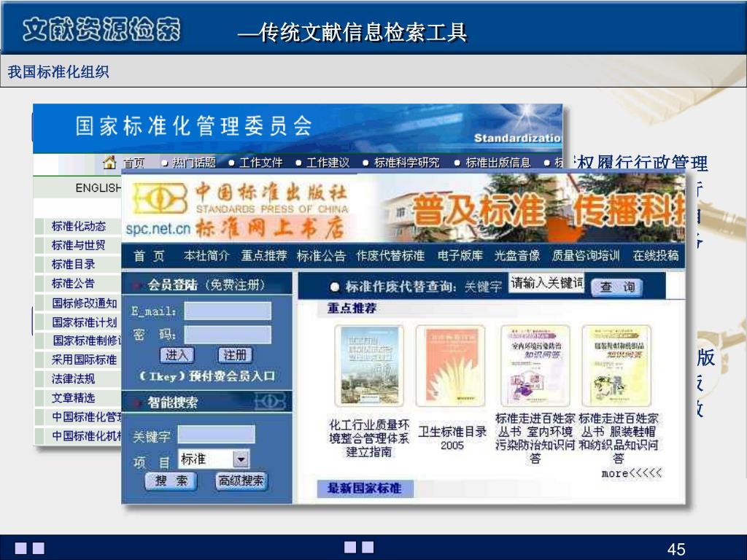
Task: Select 重点推荐 in the navigation bar
Action: click(x=264, y=256)
